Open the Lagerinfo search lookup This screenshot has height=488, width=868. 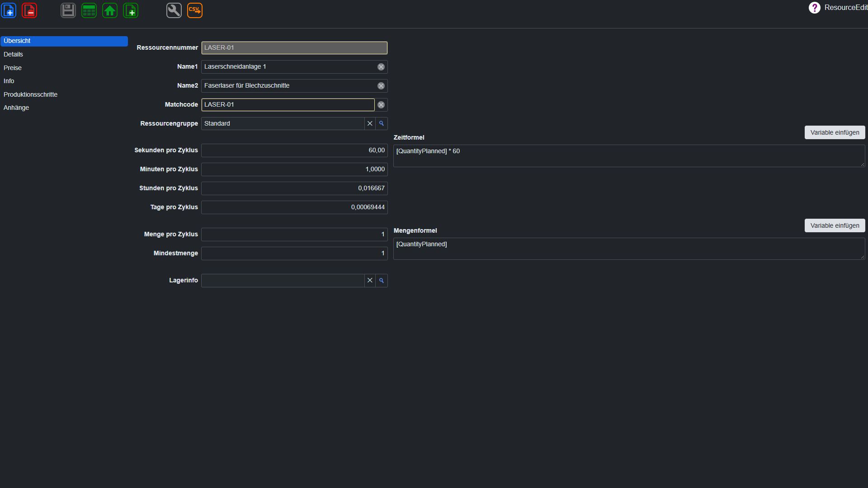point(382,281)
